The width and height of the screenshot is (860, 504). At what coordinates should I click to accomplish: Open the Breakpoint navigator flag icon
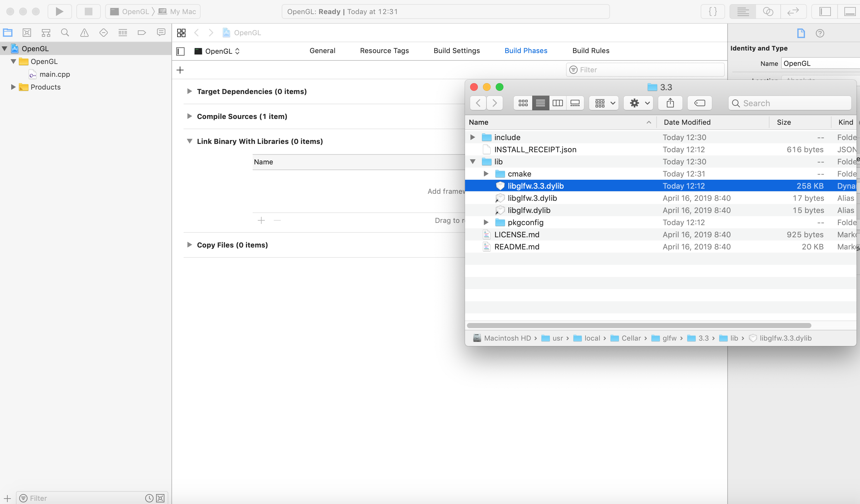point(142,32)
